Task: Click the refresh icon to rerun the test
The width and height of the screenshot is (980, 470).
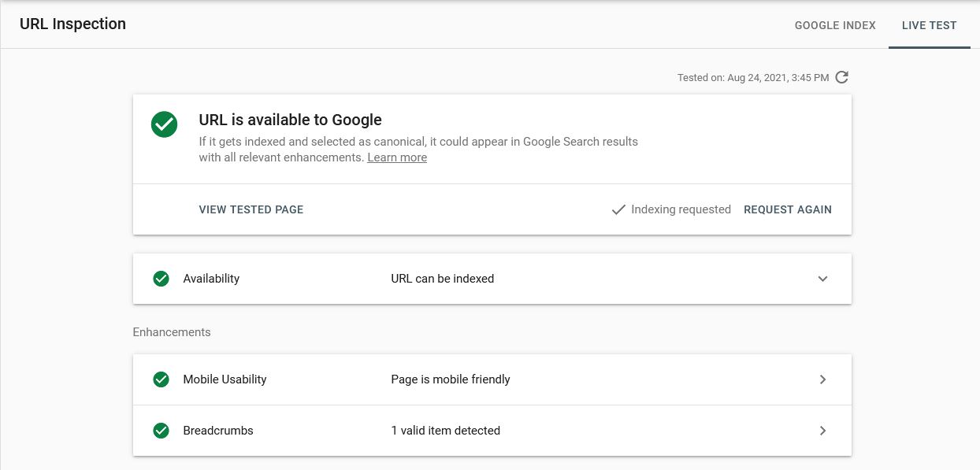Action: point(841,77)
